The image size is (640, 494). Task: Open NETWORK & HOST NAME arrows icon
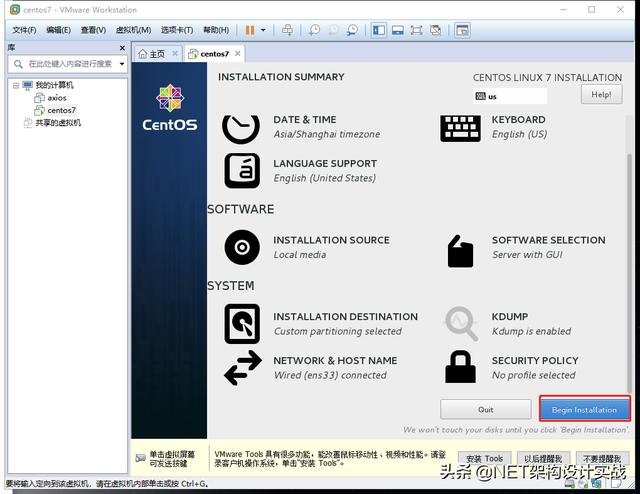pos(243,368)
